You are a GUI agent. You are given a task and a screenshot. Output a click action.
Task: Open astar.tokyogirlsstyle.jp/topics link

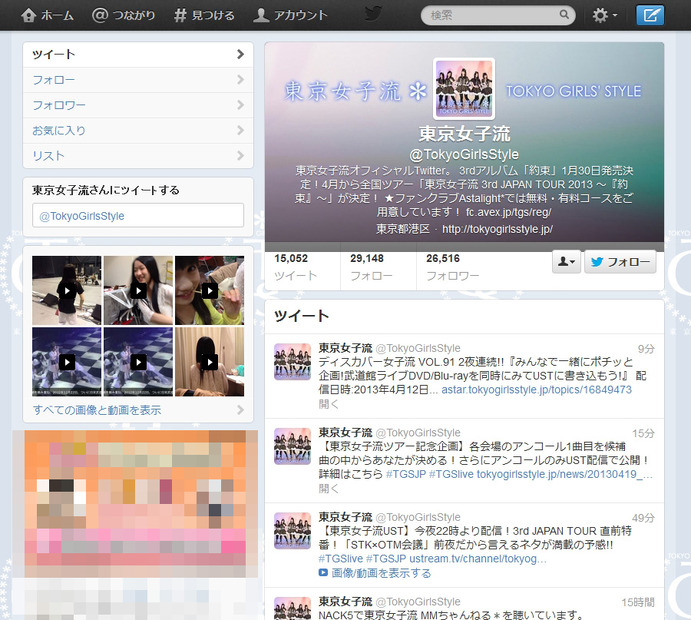536,390
